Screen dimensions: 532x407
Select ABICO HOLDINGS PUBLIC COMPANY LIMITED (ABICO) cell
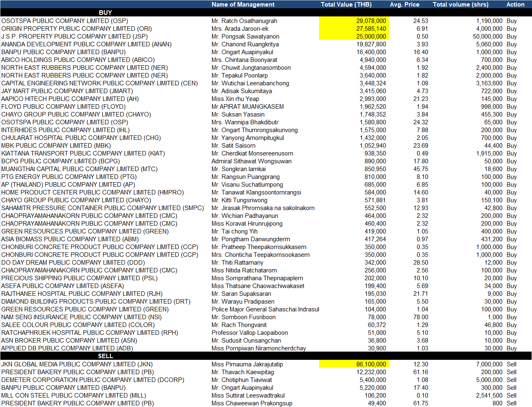click(78, 60)
